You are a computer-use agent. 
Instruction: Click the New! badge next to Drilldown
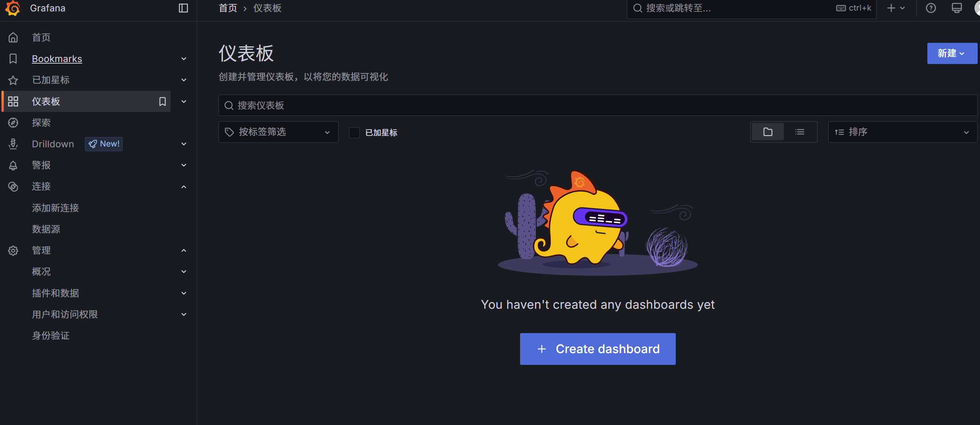[x=104, y=144]
